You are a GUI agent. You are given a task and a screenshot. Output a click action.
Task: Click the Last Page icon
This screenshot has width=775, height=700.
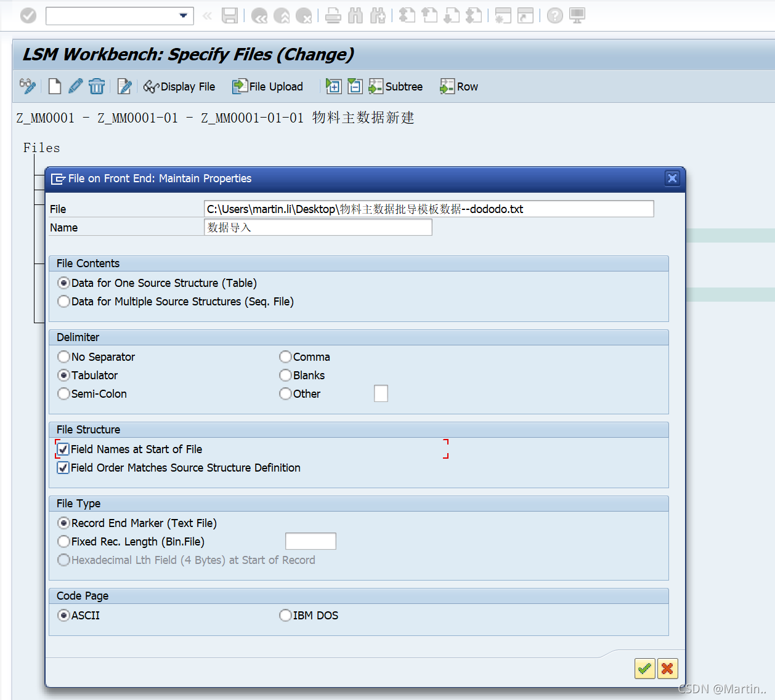(x=474, y=15)
